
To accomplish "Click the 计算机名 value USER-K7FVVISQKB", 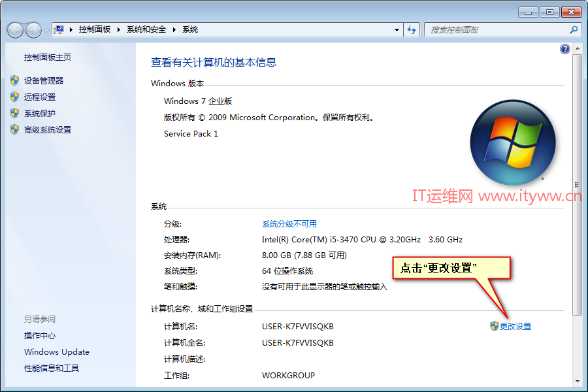I will [x=298, y=327].
